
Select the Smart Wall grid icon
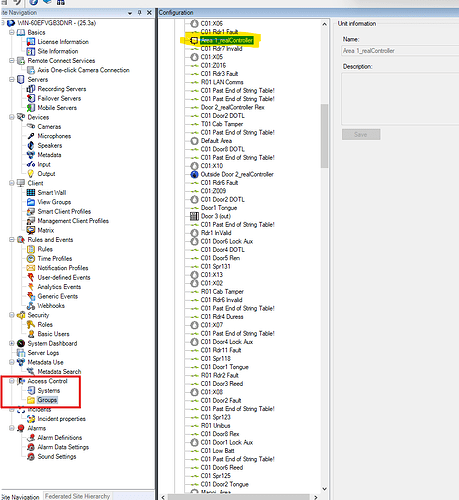point(31,193)
